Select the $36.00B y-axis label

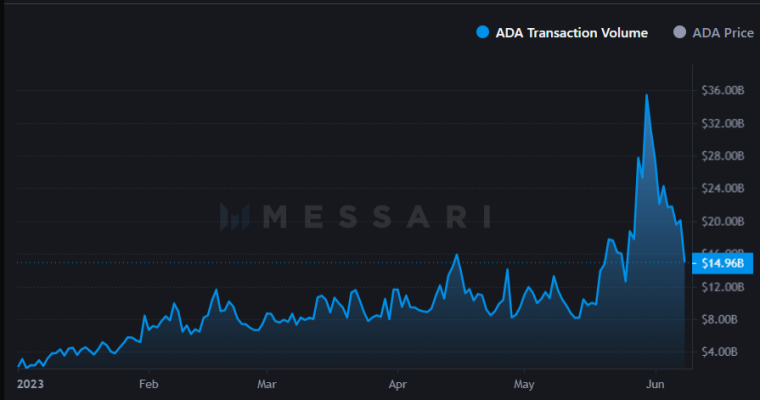point(723,91)
